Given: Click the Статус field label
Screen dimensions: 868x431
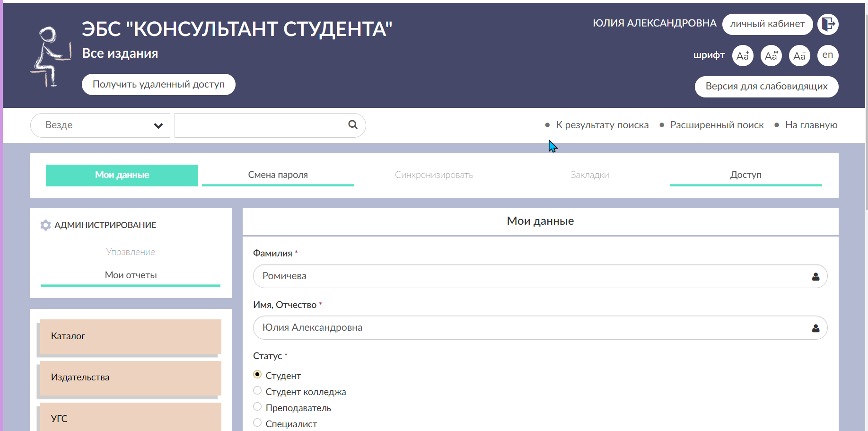Looking at the screenshot, I should pyautogui.click(x=267, y=356).
